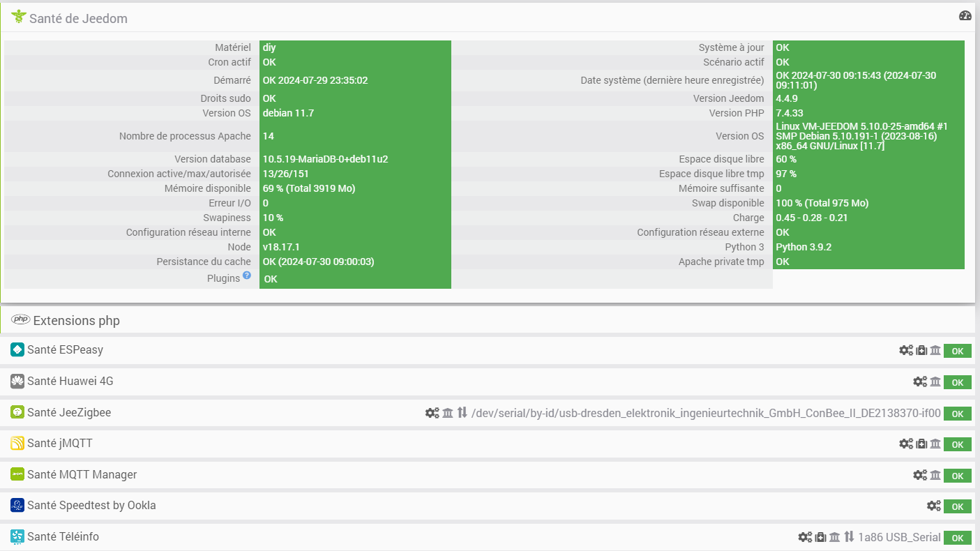Click the '1a86 USB_Serial' port text

click(899, 537)
